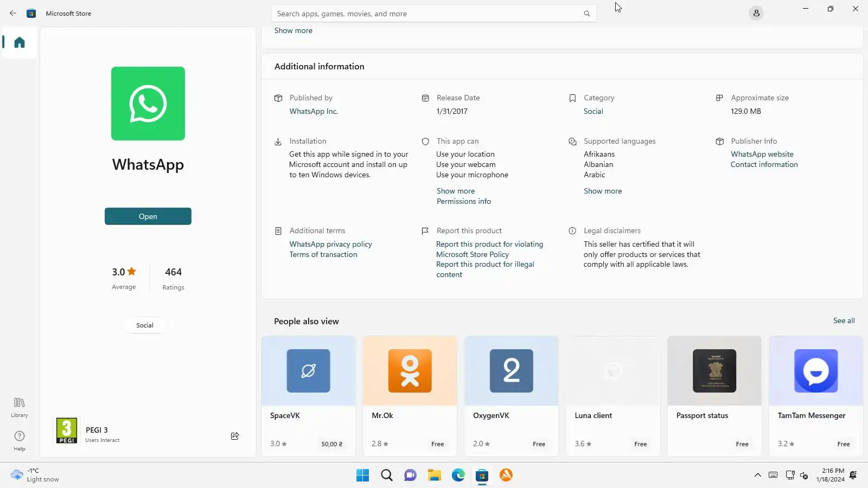Open the weather widget showing Light snow
The image size is (868, 488).
point(35,475)
